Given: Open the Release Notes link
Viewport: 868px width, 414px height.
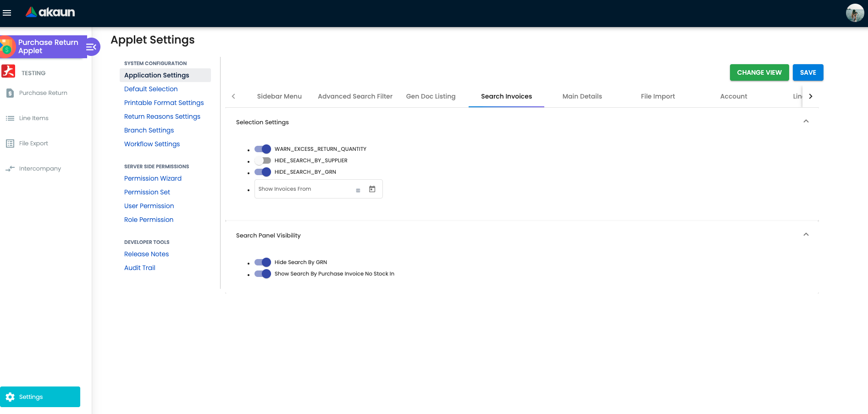Looking at the screenshot, I should (x=147, y=254).
